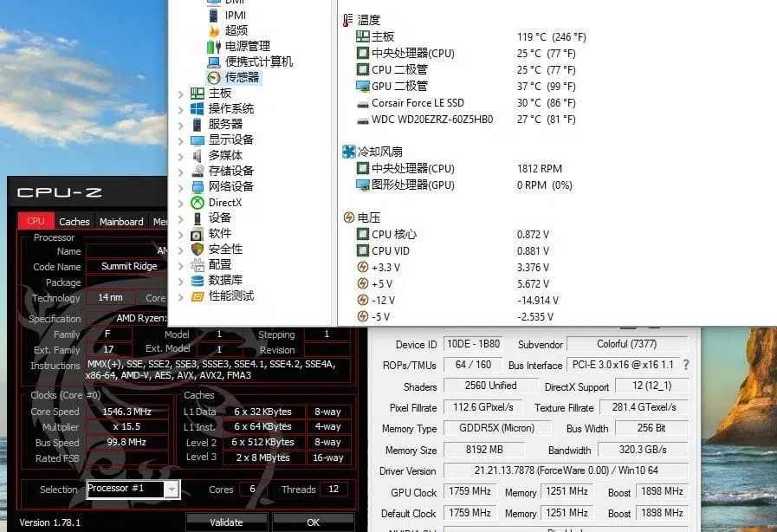This screenshot has width=777, height=532.
Task: Click the 图形处理器(GPU) fan row
Action: (x=464, y=185)
